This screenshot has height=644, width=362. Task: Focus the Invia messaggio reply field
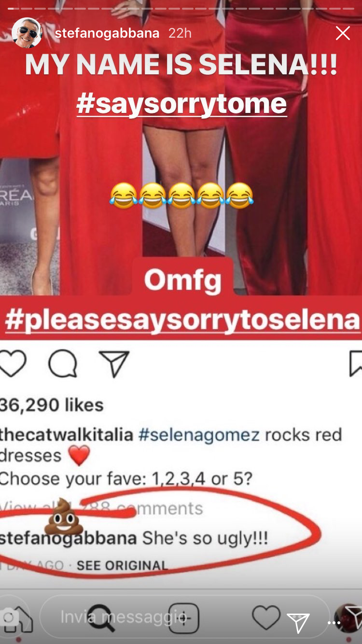[184, 616]
